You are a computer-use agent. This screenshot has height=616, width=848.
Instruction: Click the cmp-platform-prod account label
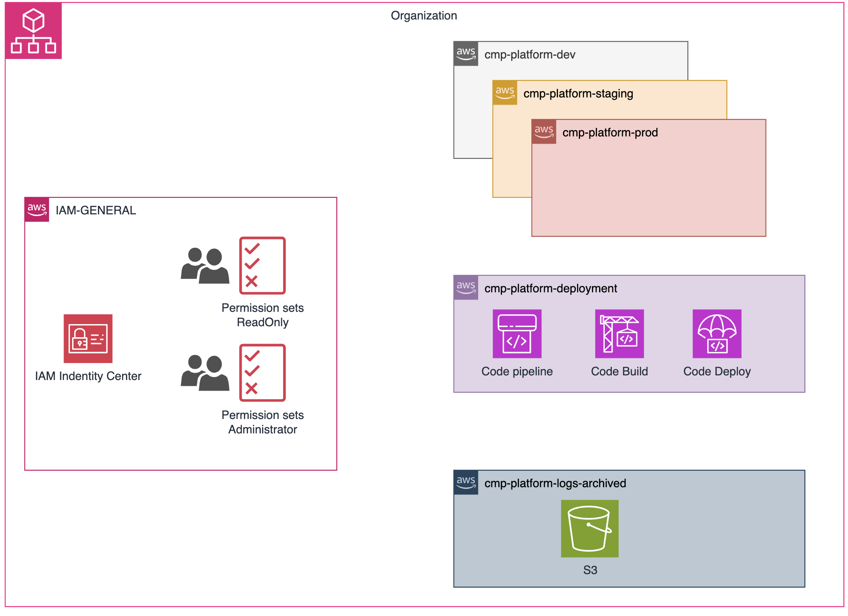(610, 133)
